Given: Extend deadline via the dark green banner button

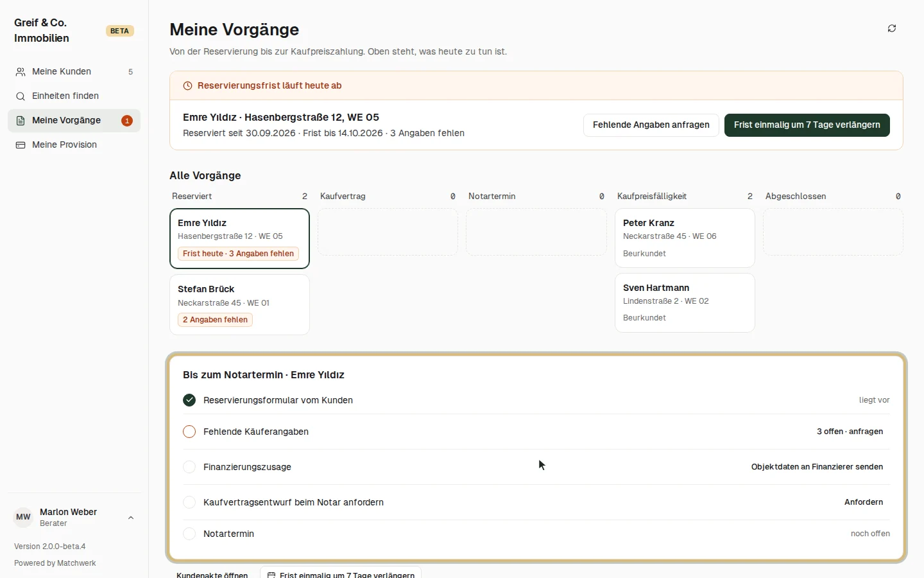Looking at the screenshot, I should tap(807, 125).
